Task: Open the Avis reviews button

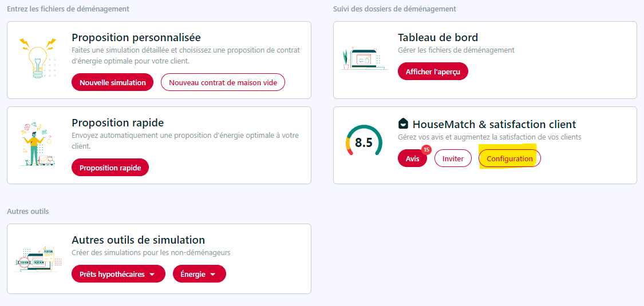Action: point(412,158)
